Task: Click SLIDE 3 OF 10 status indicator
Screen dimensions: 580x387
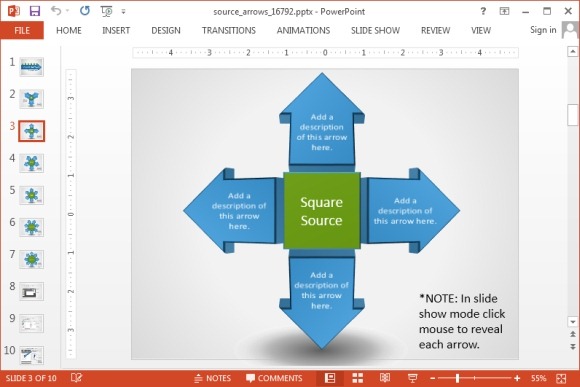Action: [31, 378]
